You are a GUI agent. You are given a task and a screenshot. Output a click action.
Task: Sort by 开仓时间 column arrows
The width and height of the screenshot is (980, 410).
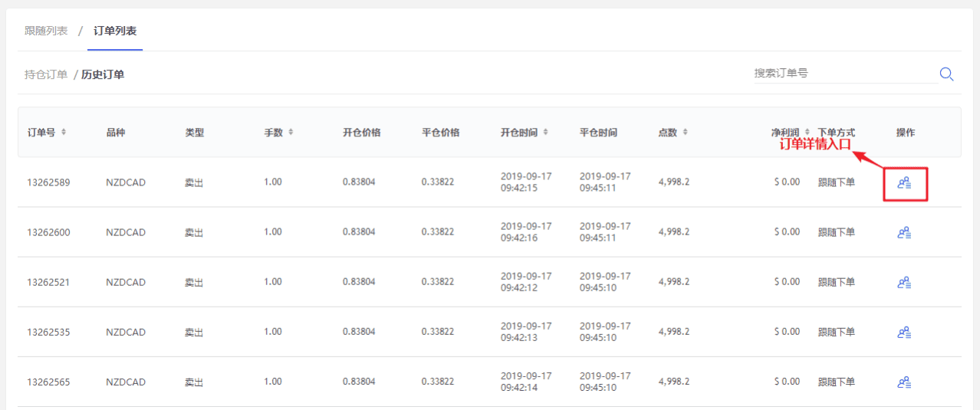pyautogui.click(x=545, y=132)
